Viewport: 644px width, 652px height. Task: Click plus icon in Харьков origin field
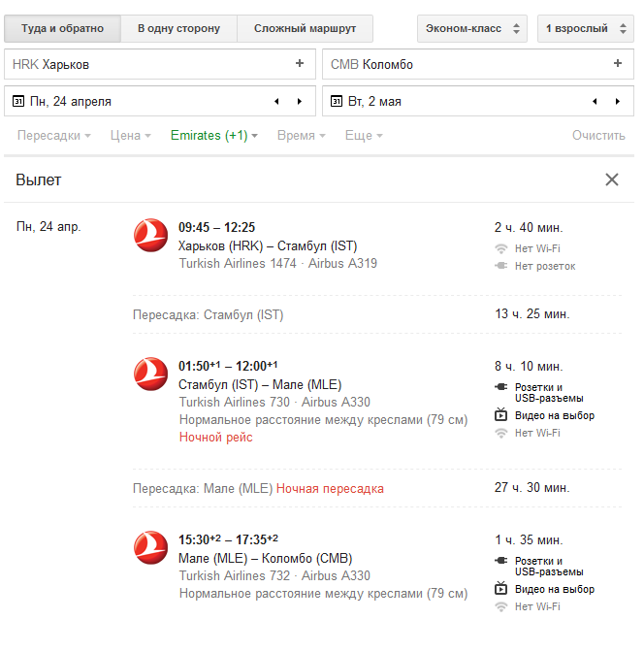(x=300, y=64)
